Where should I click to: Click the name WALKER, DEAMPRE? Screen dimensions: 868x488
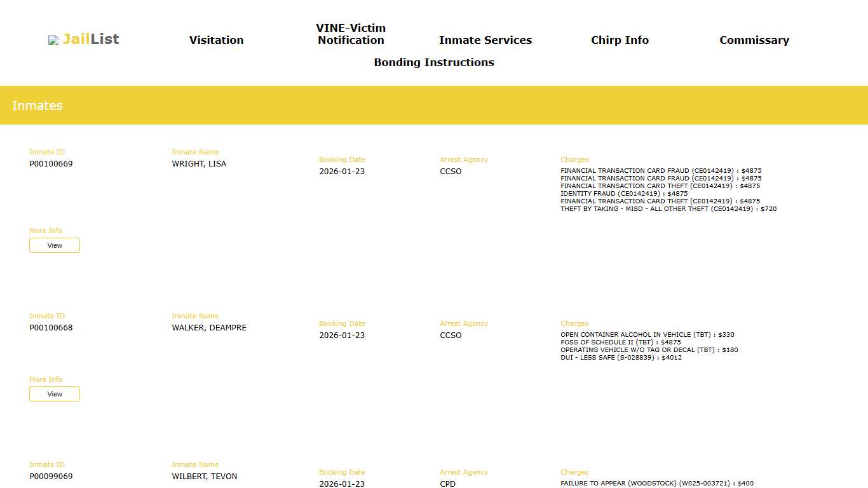coord(209,328)
